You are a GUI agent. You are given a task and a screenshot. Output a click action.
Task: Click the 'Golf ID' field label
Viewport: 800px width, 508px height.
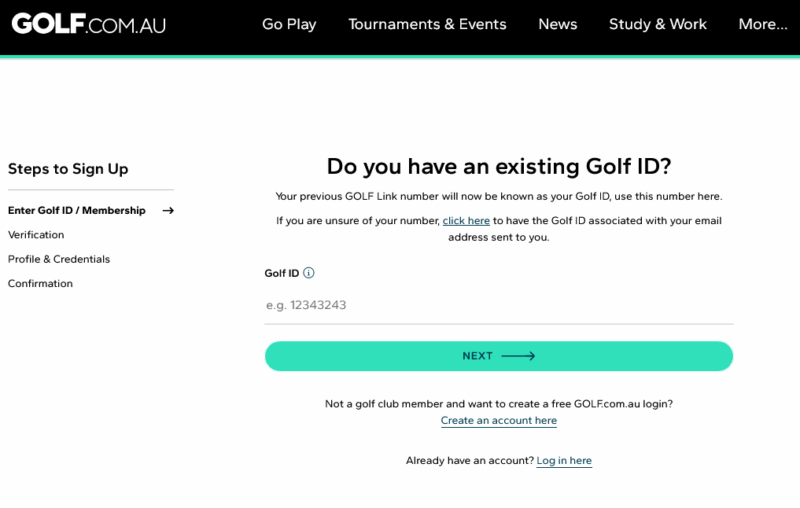click(281, 273)
